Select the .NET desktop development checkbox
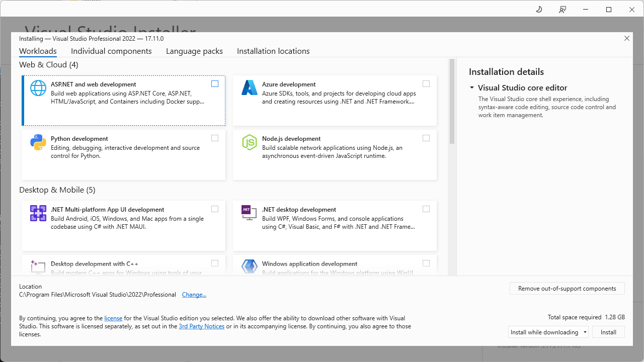This screenshot has height=362, width=644. click(426, 209)
